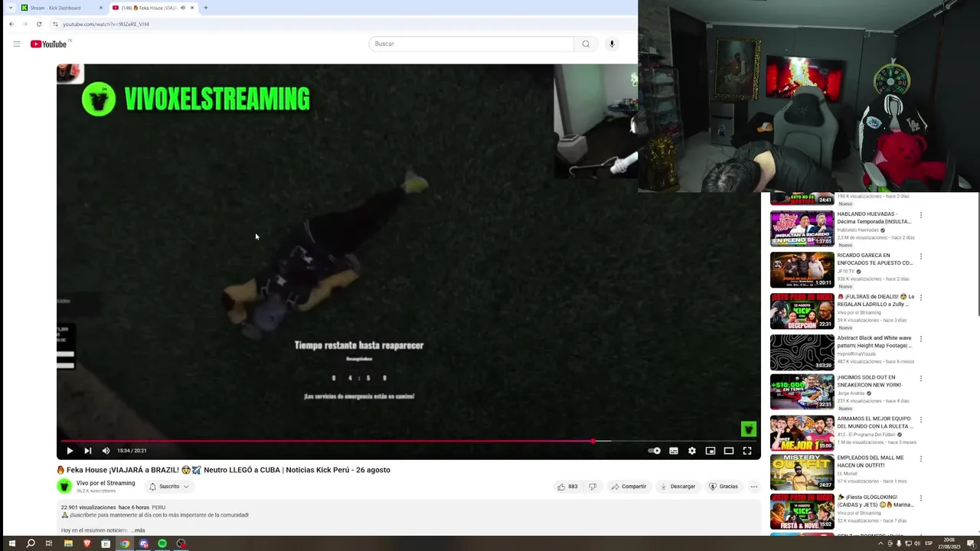Expand the description with ...más
The image size is (980, 551).
pyautogui.click(x=138, y=530)
